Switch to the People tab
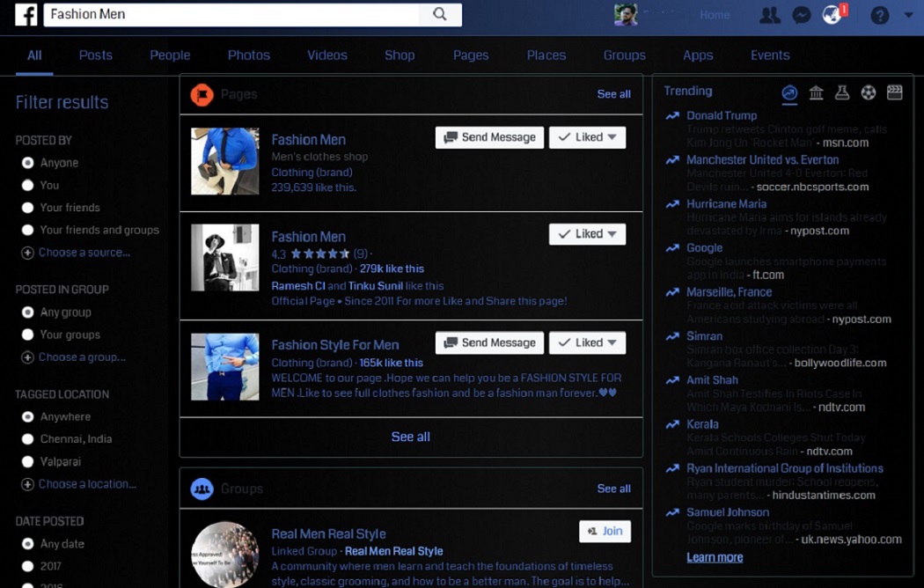 coord(170,55)
